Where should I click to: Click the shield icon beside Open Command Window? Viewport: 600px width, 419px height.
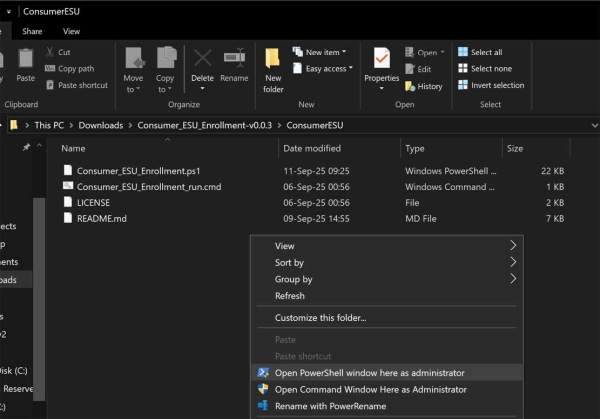[263, 389]
